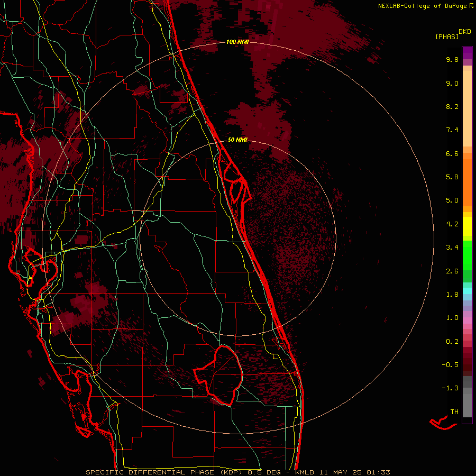This screenshot has width=476, height=476.
Task: Select the 4.2 scale value
Action: [452, 224]
